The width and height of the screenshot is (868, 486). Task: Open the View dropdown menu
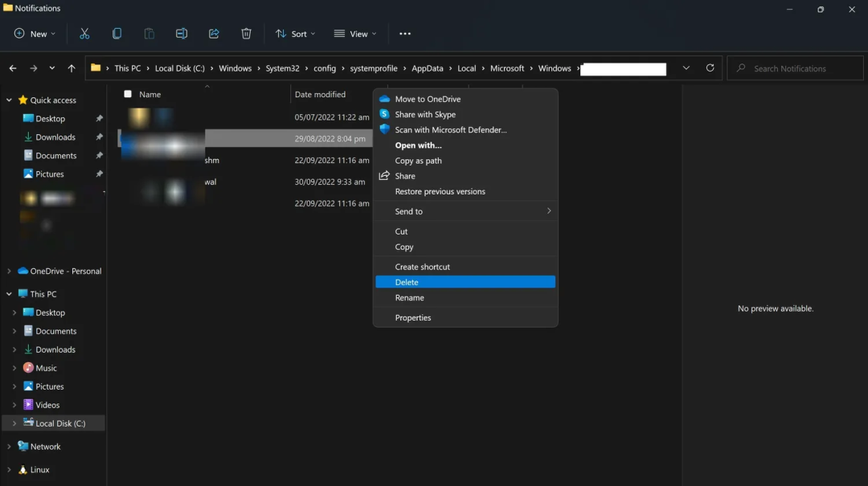pyautogui.click(x=355, y=34)
